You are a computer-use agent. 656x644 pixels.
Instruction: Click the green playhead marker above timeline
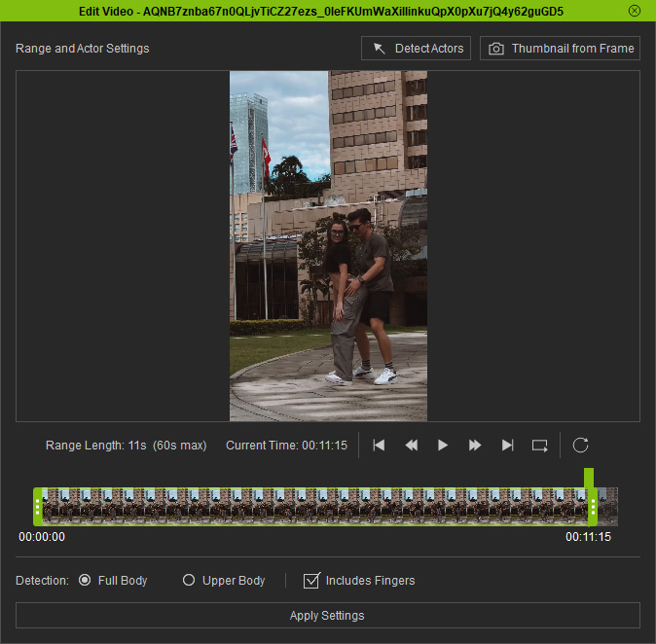click(589, 478)
